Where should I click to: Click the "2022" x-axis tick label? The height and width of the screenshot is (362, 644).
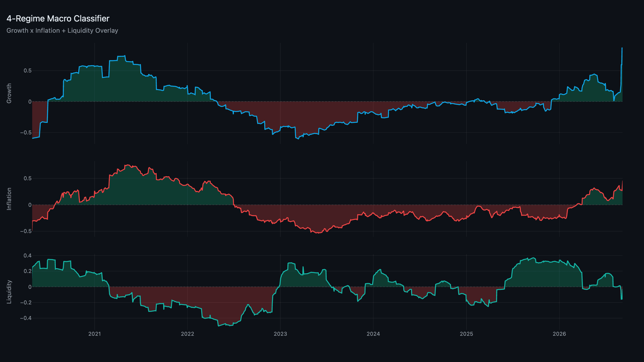(187, 334)
